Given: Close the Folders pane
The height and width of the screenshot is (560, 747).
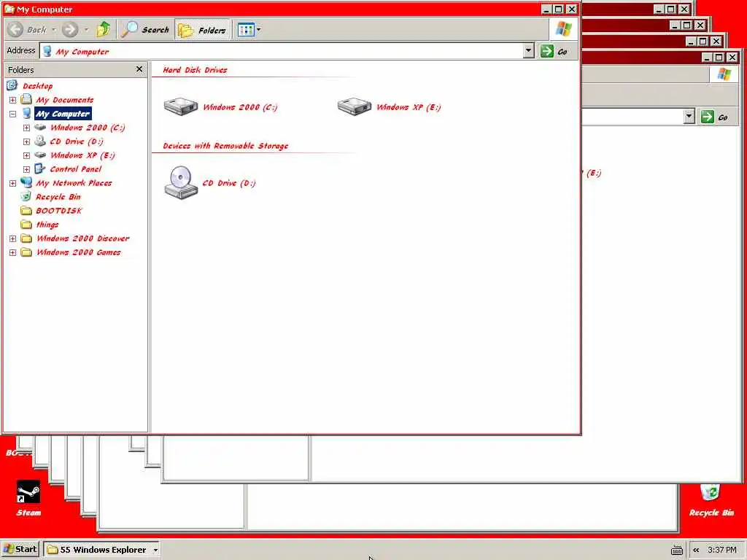Looking at the screenshot, I should pyautogui.click(x=139, y=69).
